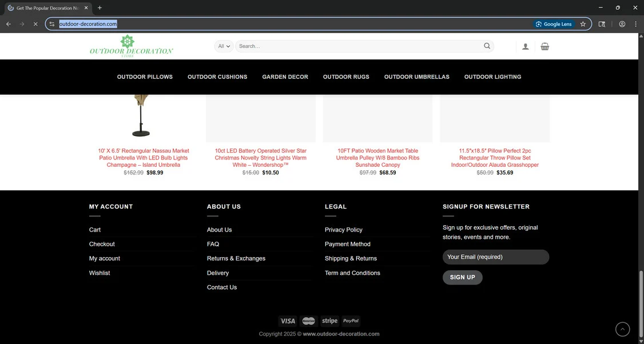Screen dimensions: 644x344
Task: Open the Privacy Policy link
Action: coord(344,230)
